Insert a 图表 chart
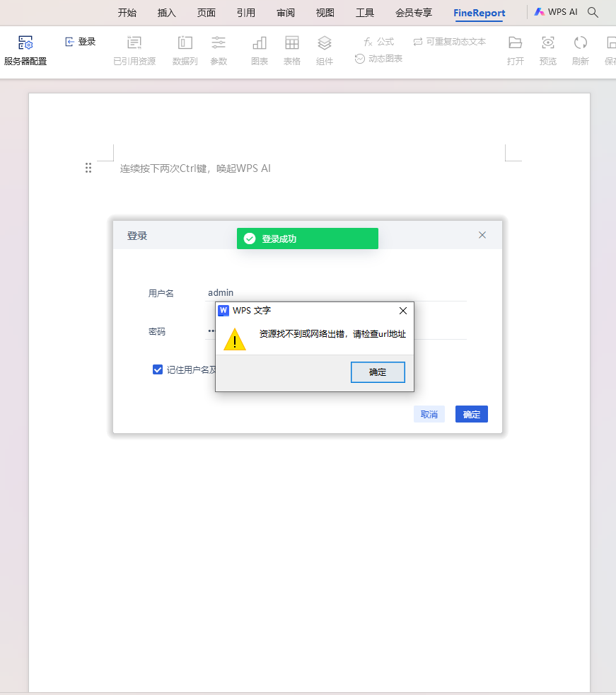The width and height of the screenshot is (616, 695). point(260,51)
